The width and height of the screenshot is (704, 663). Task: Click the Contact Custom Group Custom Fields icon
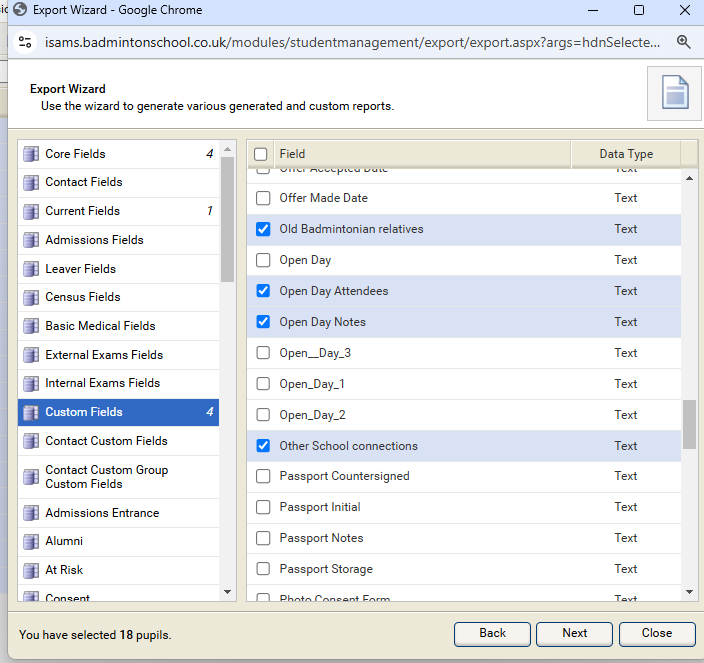tap(31, 477)
